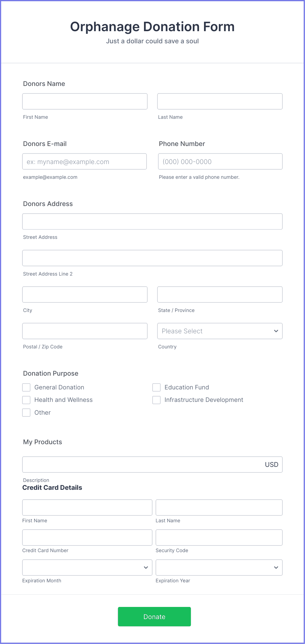Click the USD amount field

click(152, 465)
